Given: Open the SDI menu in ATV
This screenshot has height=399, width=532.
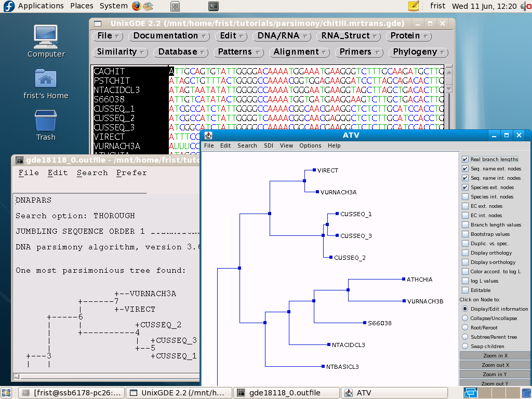Looking at the screenshot, I should (x=268, y=145).
